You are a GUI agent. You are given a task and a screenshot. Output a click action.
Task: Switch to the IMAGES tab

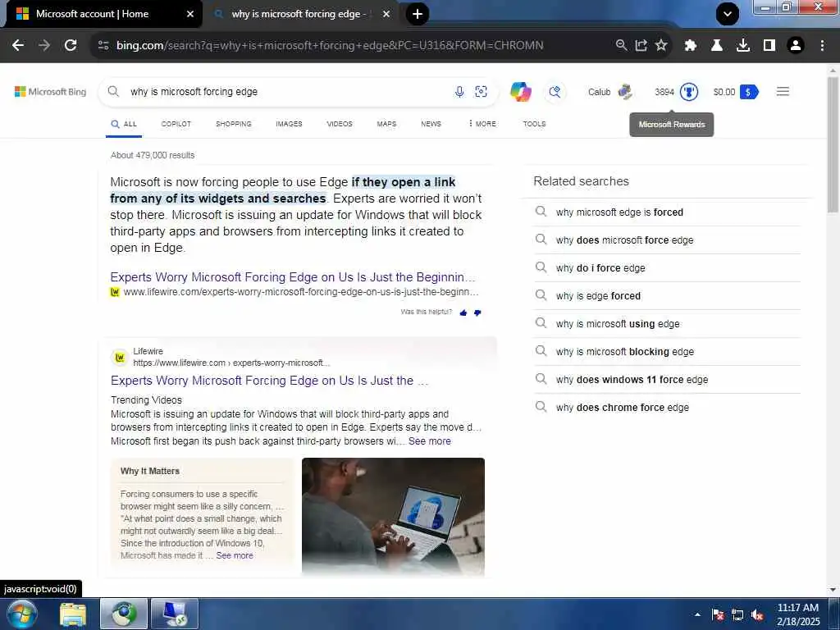coord(289,124)
